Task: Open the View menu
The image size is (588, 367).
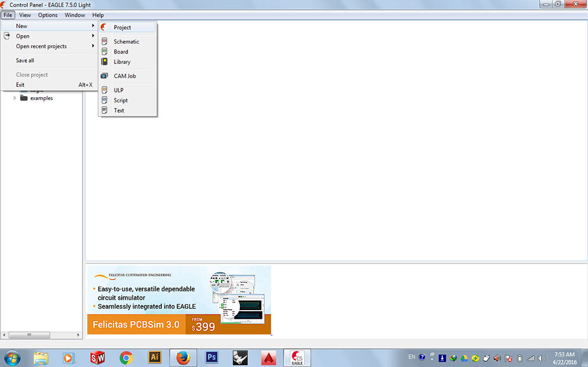Action: [25, 15]
